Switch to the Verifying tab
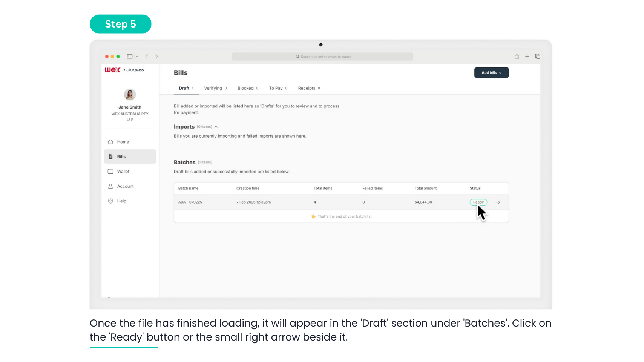Viewport: 644px width, 362px height. (215, 88)
